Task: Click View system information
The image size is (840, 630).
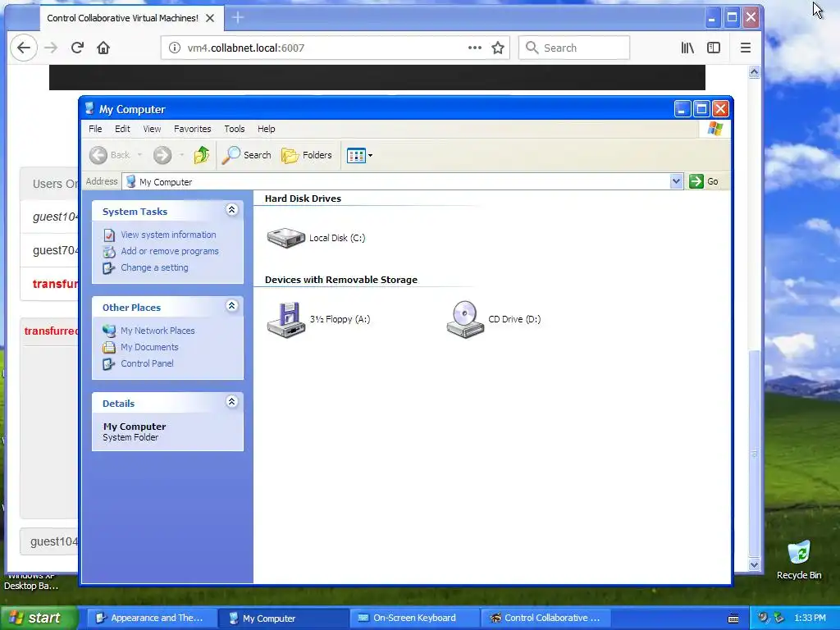Action: click(x=168, y=235)
